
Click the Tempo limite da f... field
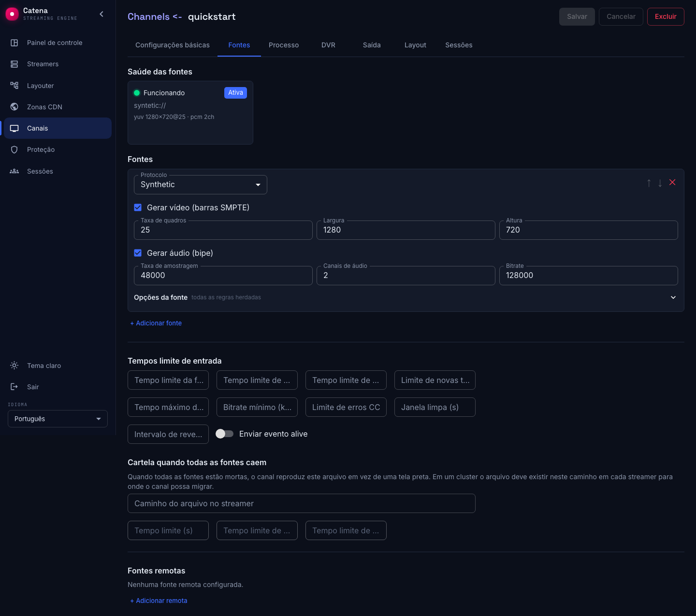coord(168,380)
